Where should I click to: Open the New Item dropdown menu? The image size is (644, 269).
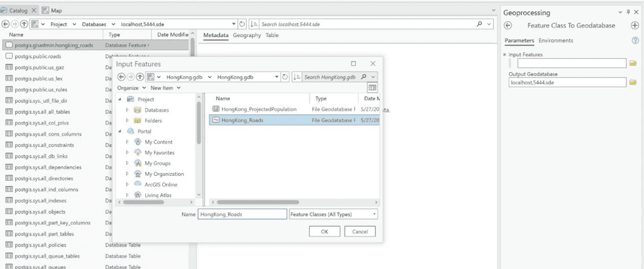click(167, 88)
